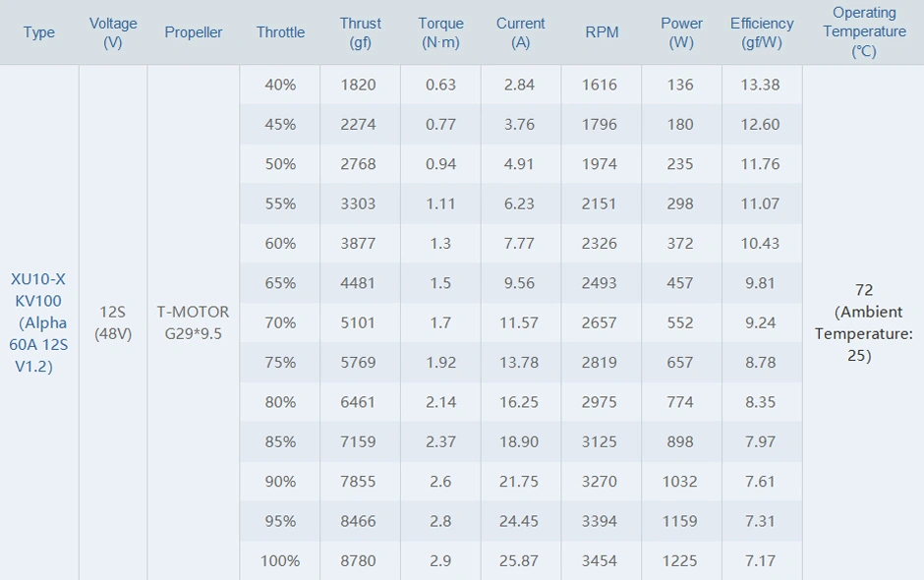Select the 8780 thrust value
924x580 pixels.
click(x=359, y=560)
